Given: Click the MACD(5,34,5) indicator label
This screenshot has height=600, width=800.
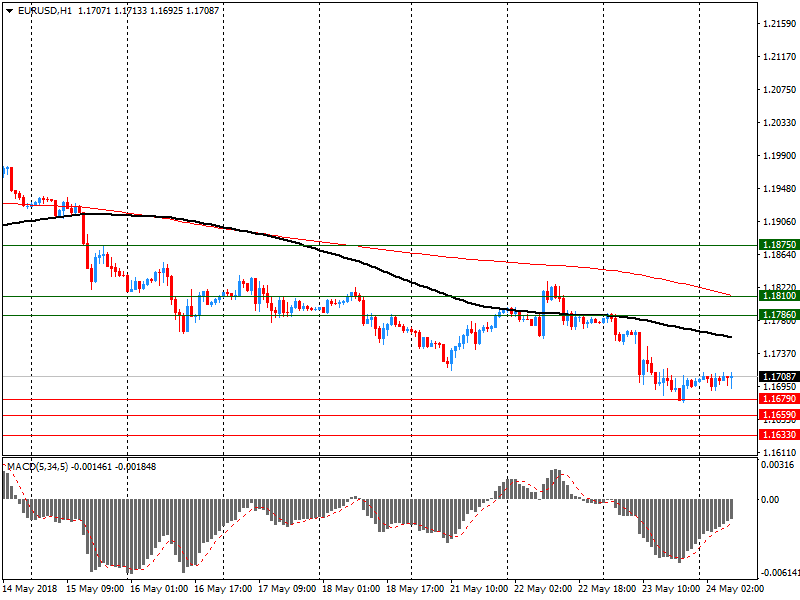Looking at the screenshot, I should (37, 467).
